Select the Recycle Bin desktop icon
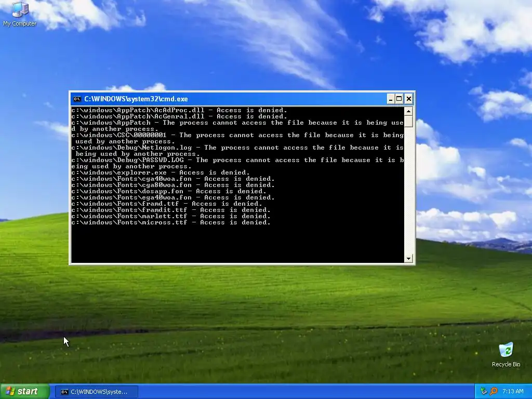Viewport: 532px width, 399px height. [x=506, y=355]
